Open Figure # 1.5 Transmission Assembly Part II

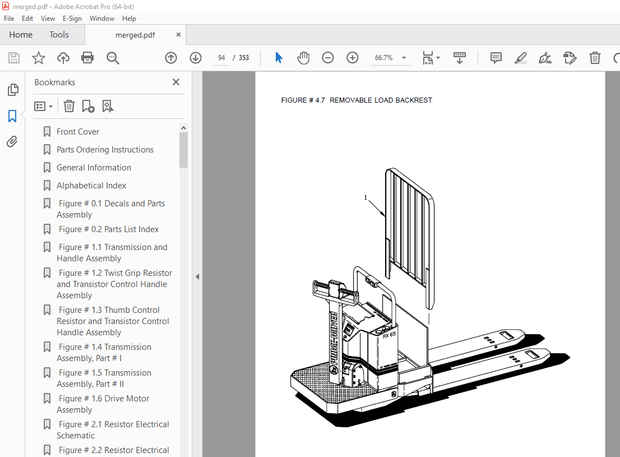pos(104,378)
